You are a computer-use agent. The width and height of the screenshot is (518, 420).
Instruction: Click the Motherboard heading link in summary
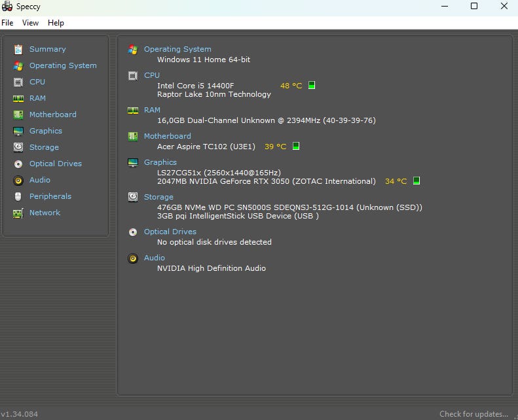[x=167, y=136]
